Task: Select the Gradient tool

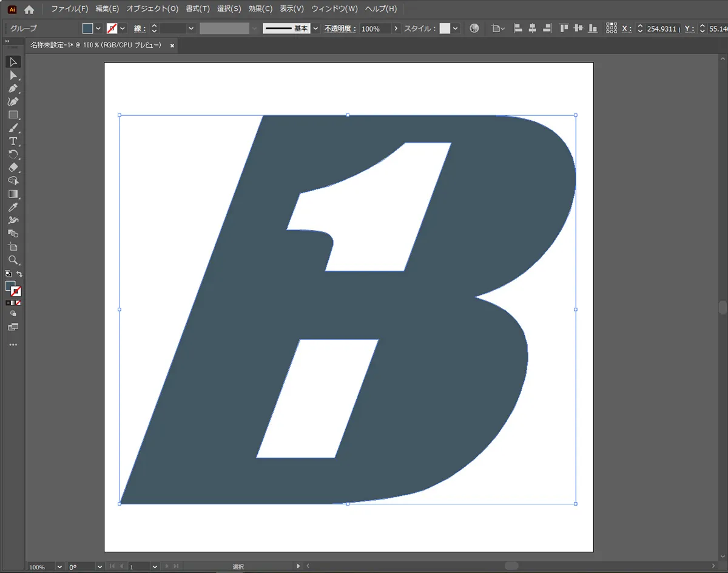Action: click(x=13, y=194)
